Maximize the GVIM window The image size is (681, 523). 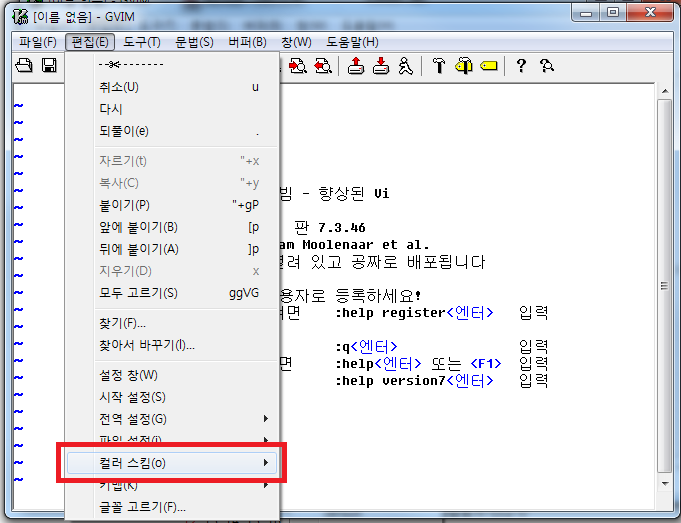point(613,13)
